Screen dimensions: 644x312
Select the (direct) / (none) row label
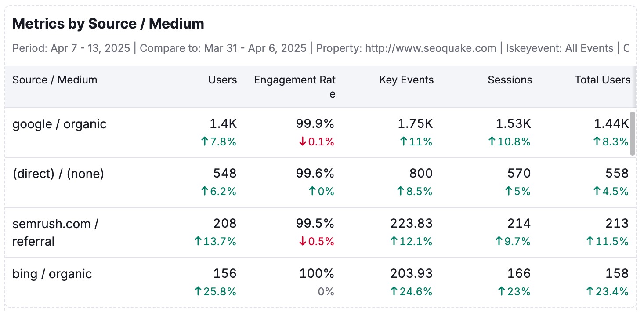click(58, 174)
